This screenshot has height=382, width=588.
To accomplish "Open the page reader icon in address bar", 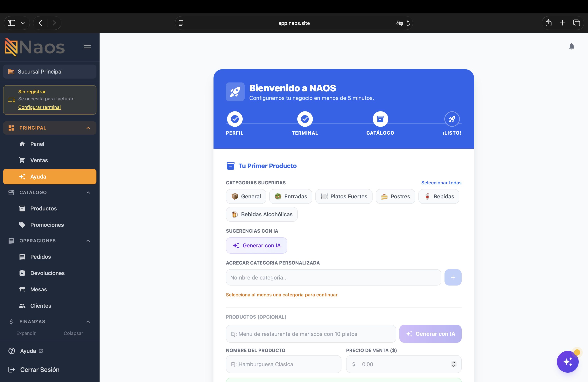I will [181, 23].
